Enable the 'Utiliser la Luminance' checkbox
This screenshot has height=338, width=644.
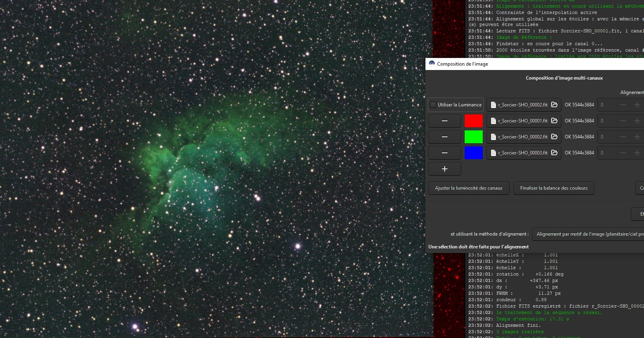click(x=433, y=105)
